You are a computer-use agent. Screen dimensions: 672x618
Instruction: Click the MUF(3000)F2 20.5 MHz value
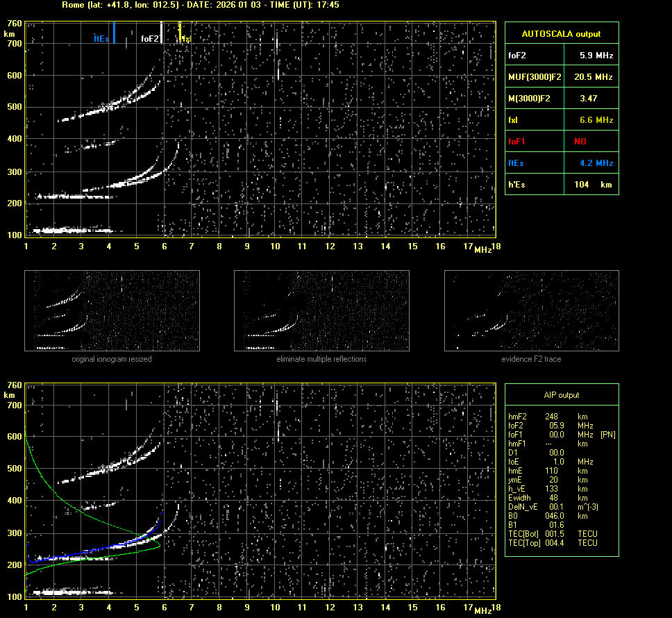[x=596, y=76]
